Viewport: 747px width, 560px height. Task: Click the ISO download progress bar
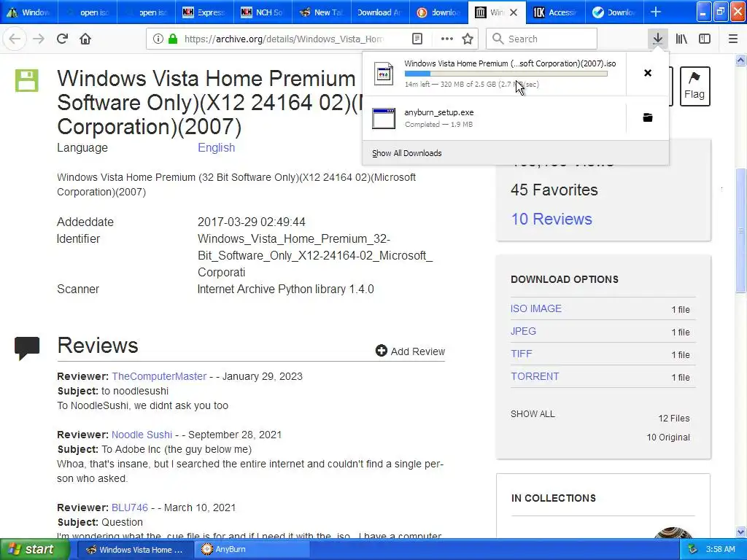pos(506,74)
